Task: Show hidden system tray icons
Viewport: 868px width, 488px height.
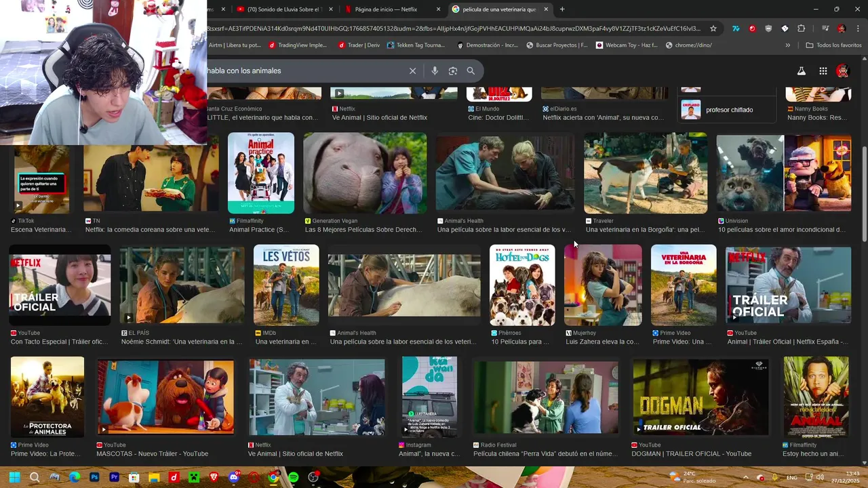Action: pos(745,477)
